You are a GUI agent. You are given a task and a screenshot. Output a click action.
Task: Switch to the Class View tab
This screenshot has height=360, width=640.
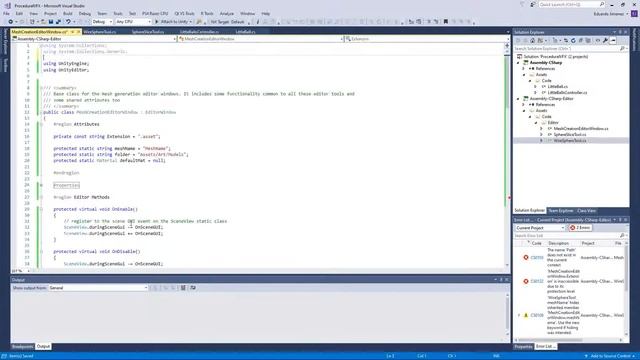(x=587, y=211)
